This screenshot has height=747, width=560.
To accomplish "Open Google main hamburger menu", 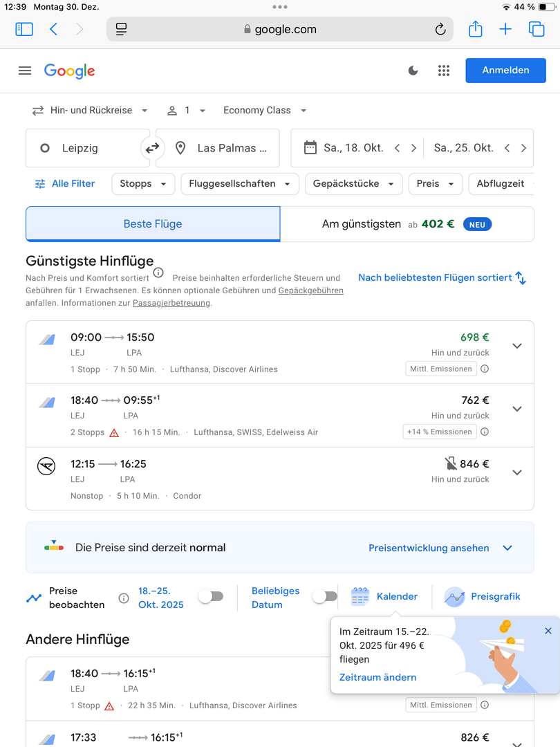I will (25, 71).
